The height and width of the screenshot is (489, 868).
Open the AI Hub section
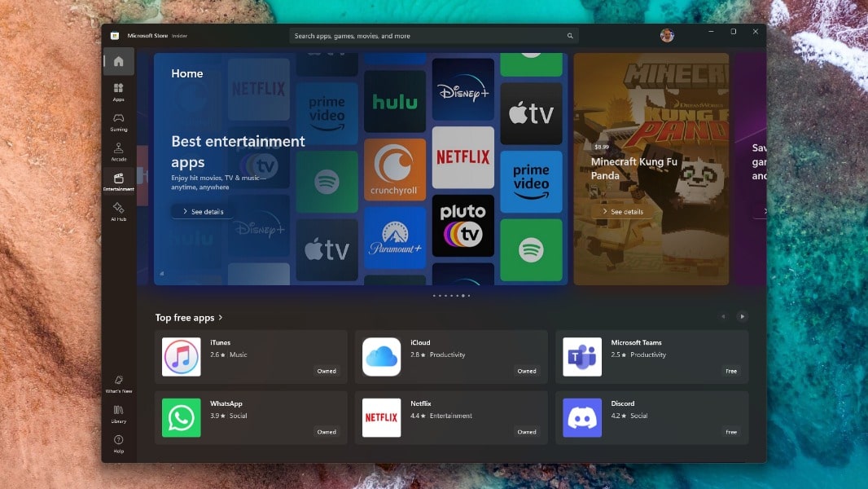(119, 212)
